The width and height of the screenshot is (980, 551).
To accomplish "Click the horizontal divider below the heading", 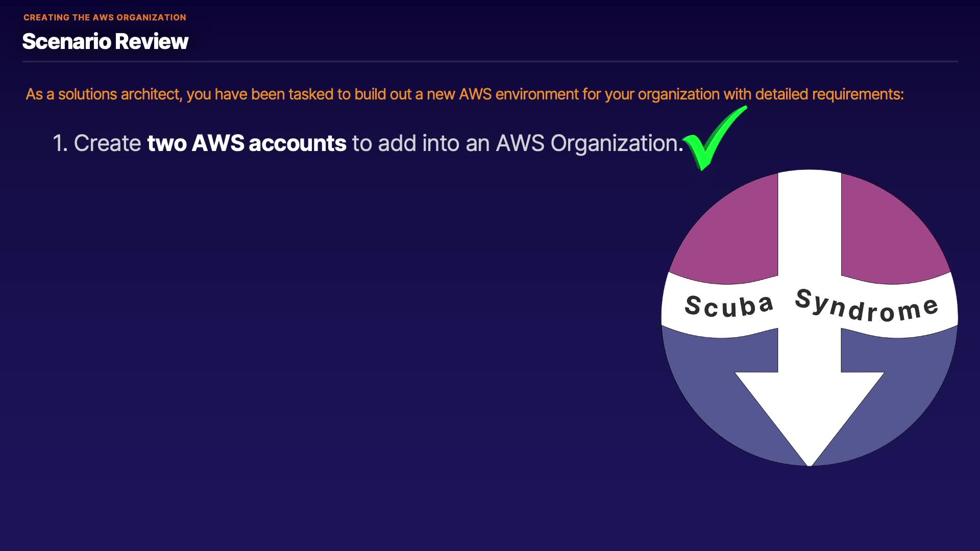I will 490,62.
